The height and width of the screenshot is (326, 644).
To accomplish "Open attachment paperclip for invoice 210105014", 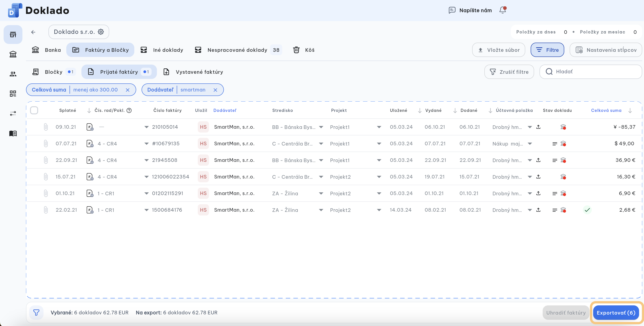I will tap(46, 127).
